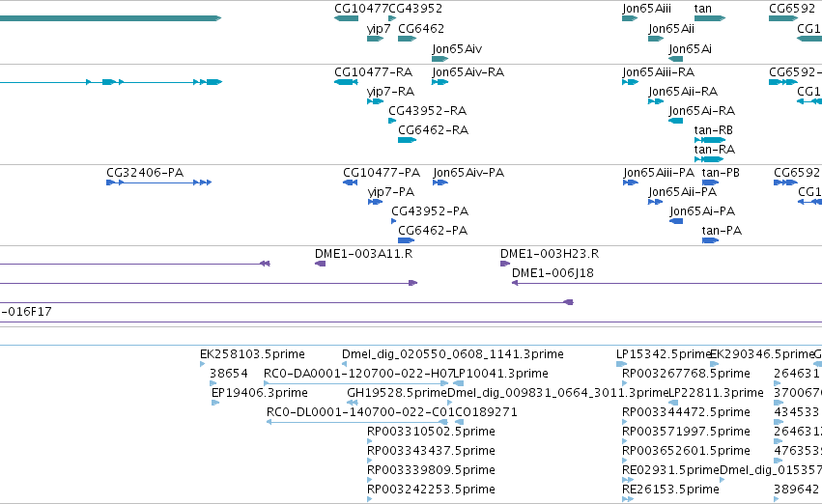Click the CO189271 feature glyph
This screenshot has width=822, height=504.
(459, 422)
